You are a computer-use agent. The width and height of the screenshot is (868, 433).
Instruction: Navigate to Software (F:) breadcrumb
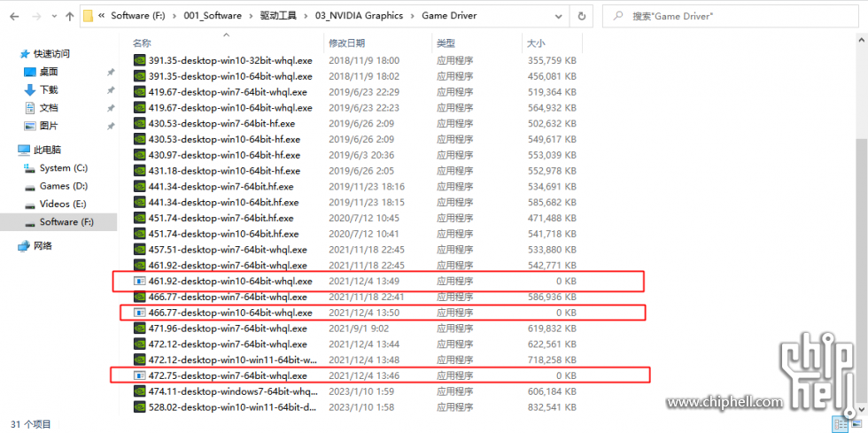tap(138, 16)
